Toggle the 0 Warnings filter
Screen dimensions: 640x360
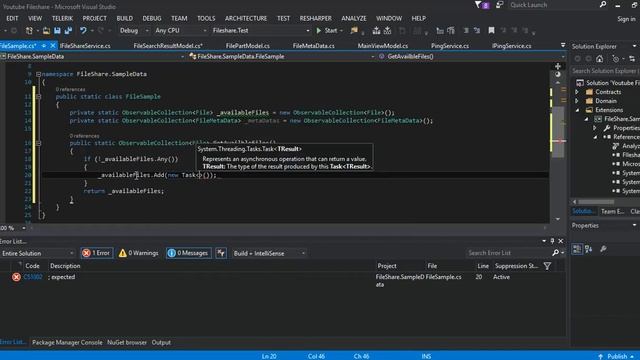(x=138, y=253)
